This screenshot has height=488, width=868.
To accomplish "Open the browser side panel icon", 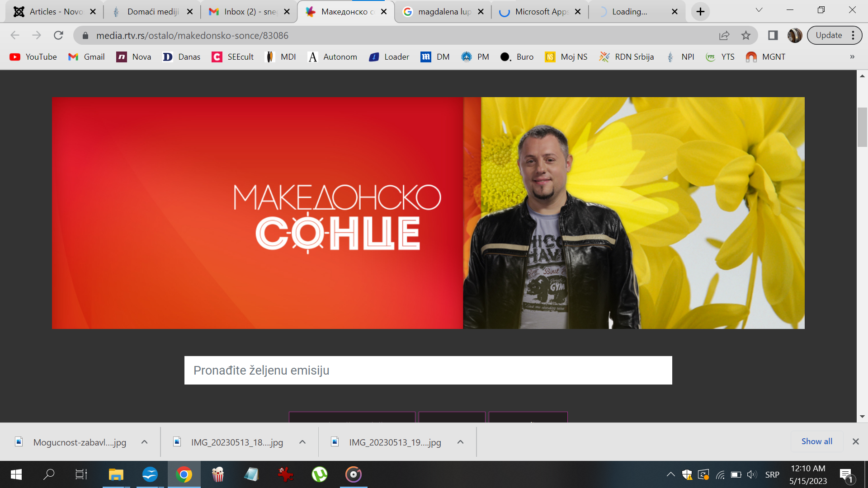I will tap(773, 35).
